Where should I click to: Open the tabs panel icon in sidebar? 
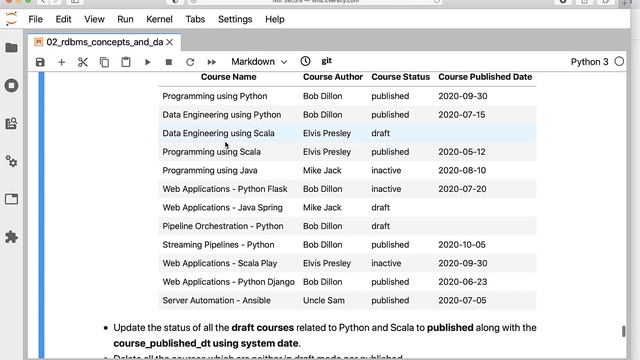(x=11, y=199)
